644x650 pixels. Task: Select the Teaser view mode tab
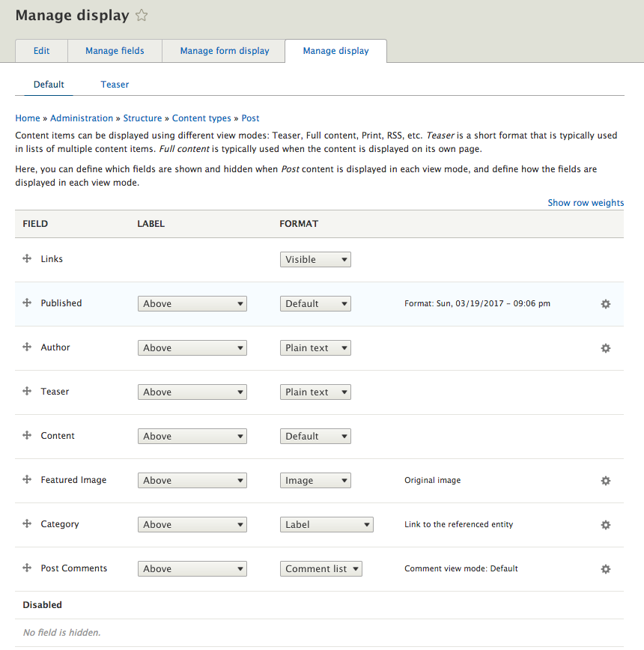[x=115, y=85]
